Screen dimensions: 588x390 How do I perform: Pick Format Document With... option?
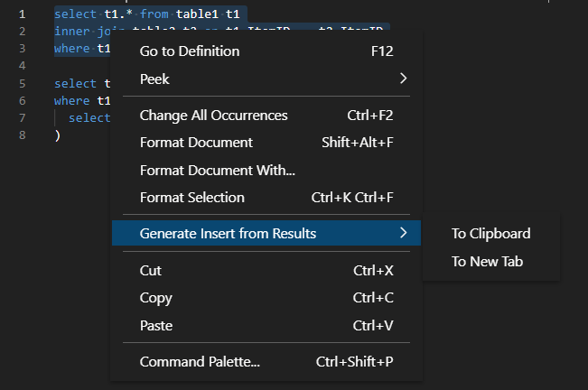[217, 170]
